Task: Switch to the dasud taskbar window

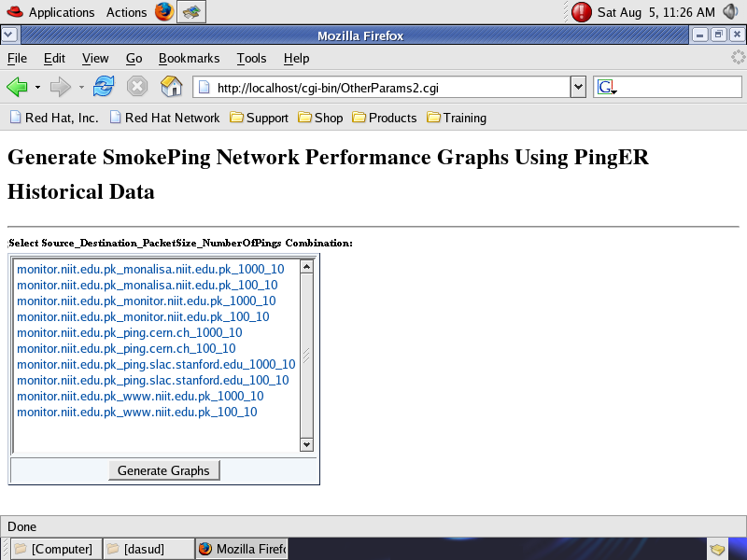Action: pyautogui.click(x=145, y=549)
